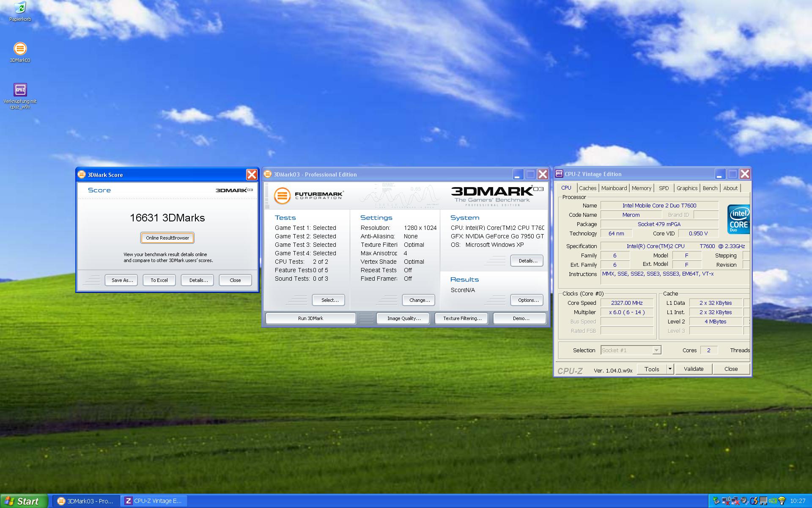Image resolution: width=812 pixels, height=508 pixels.
Task: Click Details... in 3DMark Score window
Action: click(x=198, y=280)
